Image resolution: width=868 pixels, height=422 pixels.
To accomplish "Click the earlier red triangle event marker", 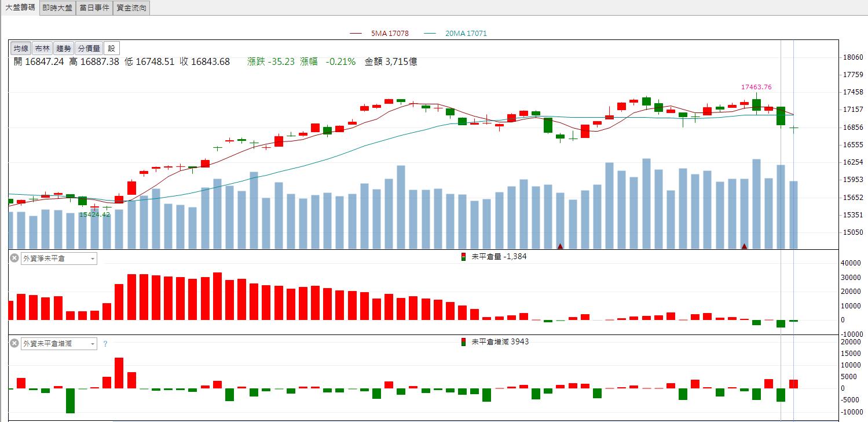I will [560, 246].
